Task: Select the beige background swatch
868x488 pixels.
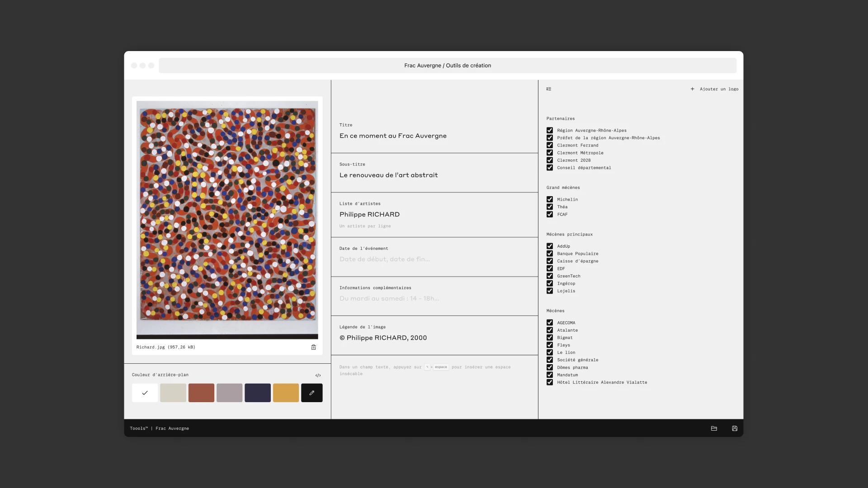Action: pos(173,393)
